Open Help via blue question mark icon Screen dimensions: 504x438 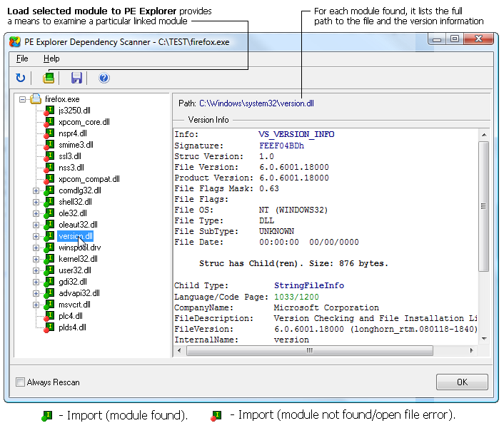tap(104, 78)
